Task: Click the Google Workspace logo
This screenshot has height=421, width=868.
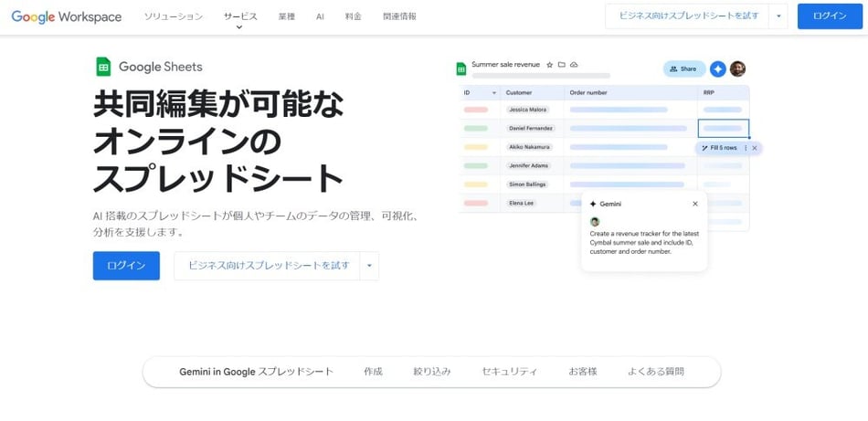Action: (67, 16)
